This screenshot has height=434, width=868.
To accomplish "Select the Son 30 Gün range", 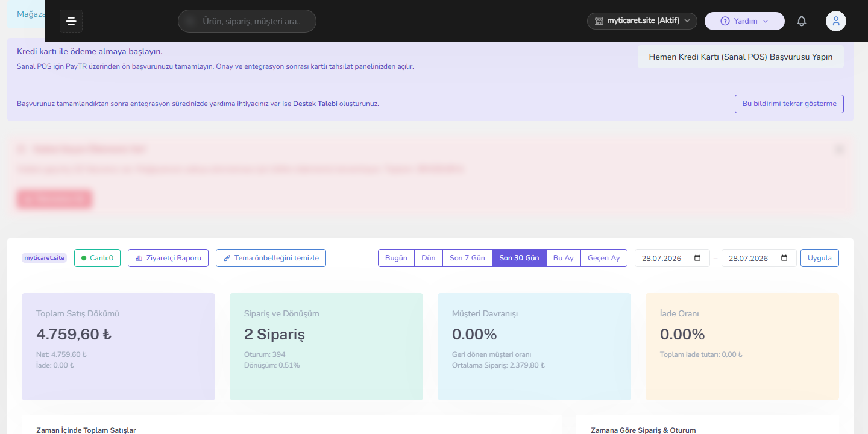I will tap(519, 258).
